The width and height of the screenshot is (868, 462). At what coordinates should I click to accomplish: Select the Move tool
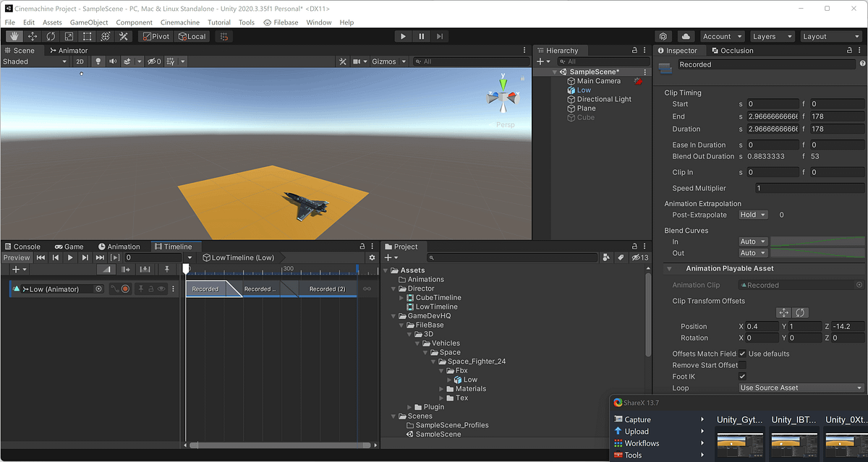(x=33, y=36)
